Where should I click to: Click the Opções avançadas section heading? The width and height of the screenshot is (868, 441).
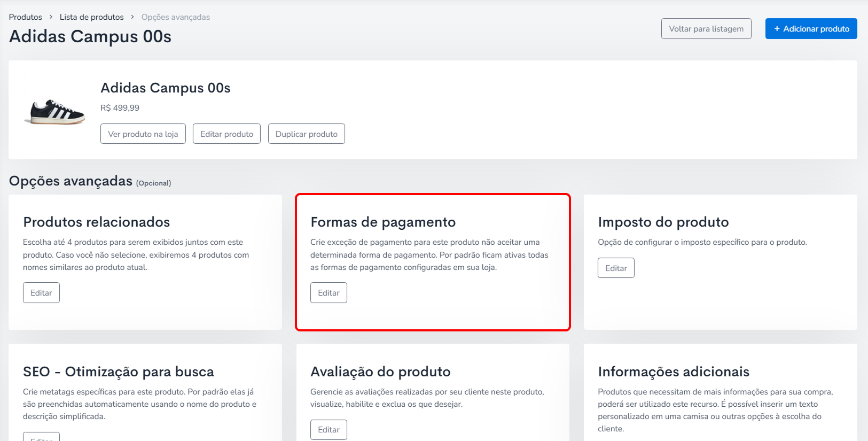71,181
